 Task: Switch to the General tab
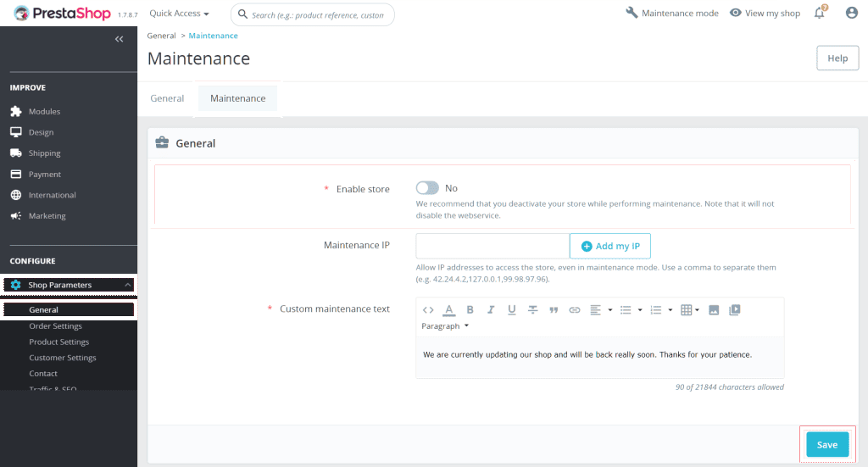[x=167, y=98]
